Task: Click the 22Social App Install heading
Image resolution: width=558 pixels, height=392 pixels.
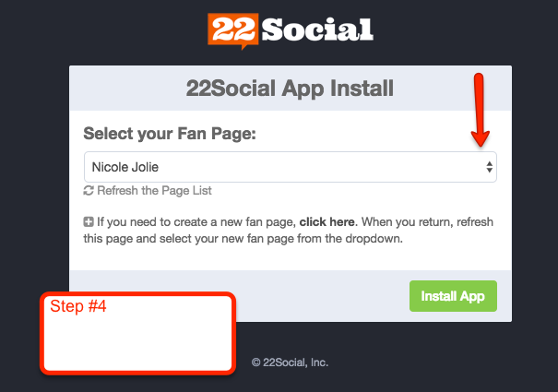Action: click(290, 89)
